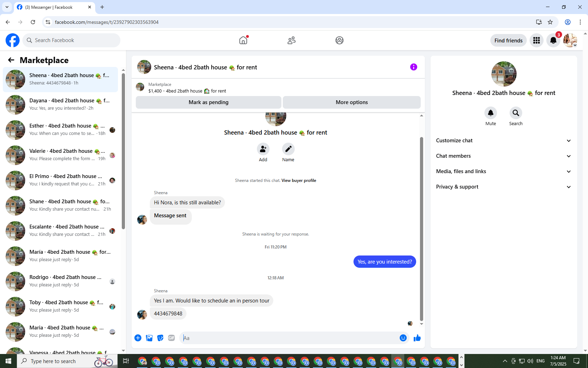Screen dimensions: 588x368
Task: Click the 4434679848 phone number message
Action: [168, 314]
